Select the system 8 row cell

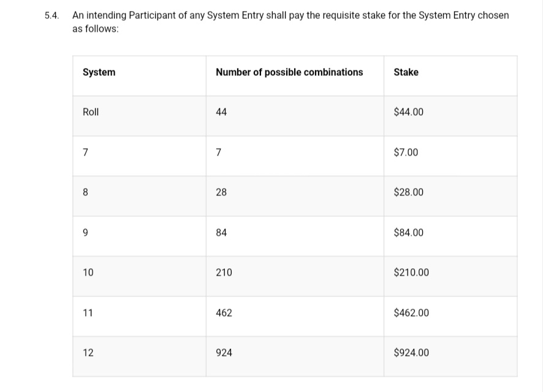tap(139, 196)
